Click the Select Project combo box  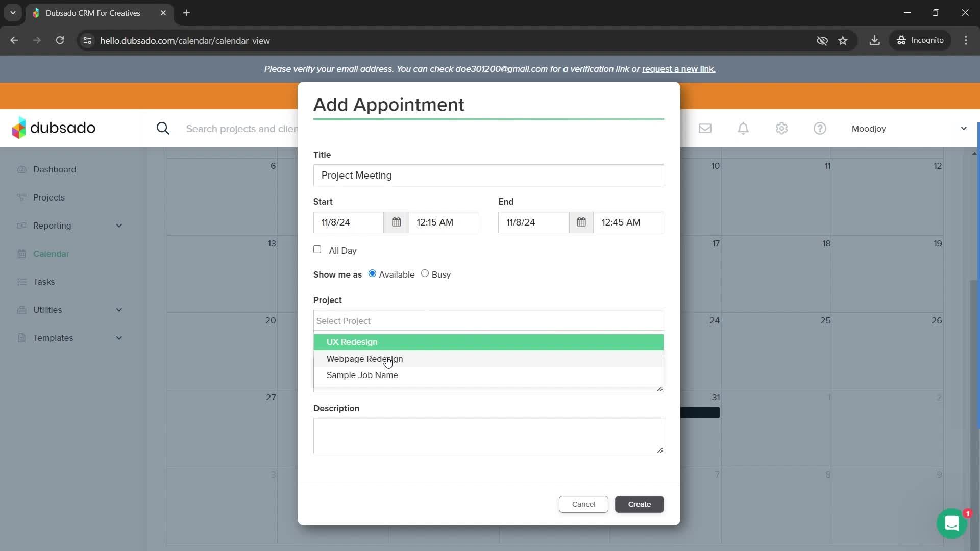pos(488,321)
